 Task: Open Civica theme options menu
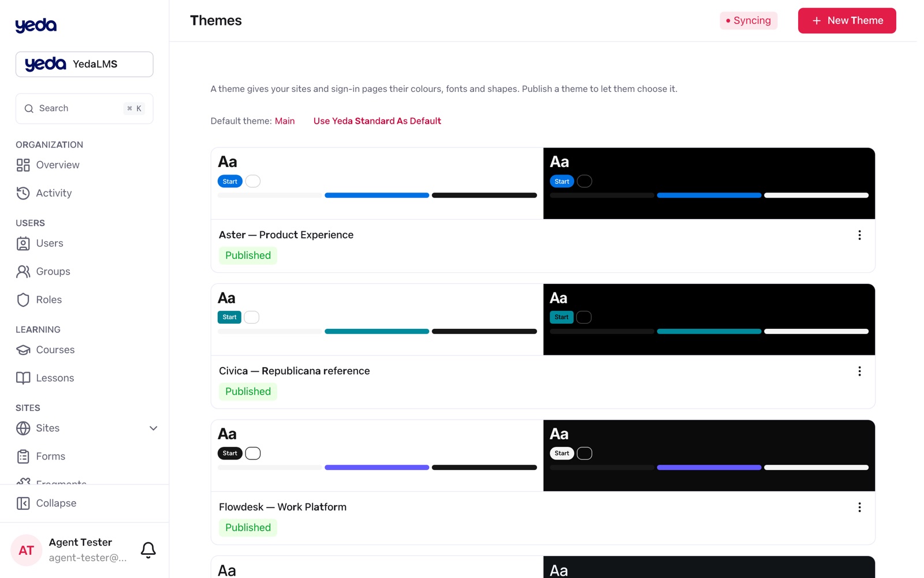(859, 371)
